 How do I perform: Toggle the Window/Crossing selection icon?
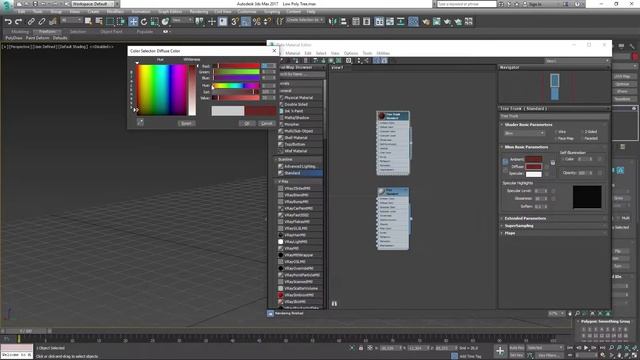(x=121, y=22)
